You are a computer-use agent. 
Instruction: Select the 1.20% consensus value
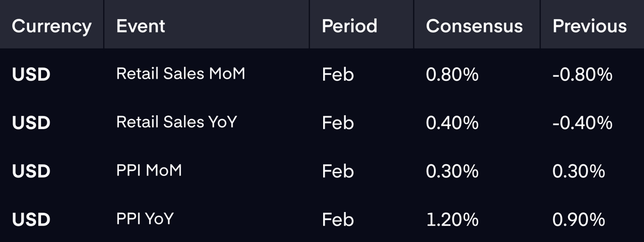pos(452,219)
